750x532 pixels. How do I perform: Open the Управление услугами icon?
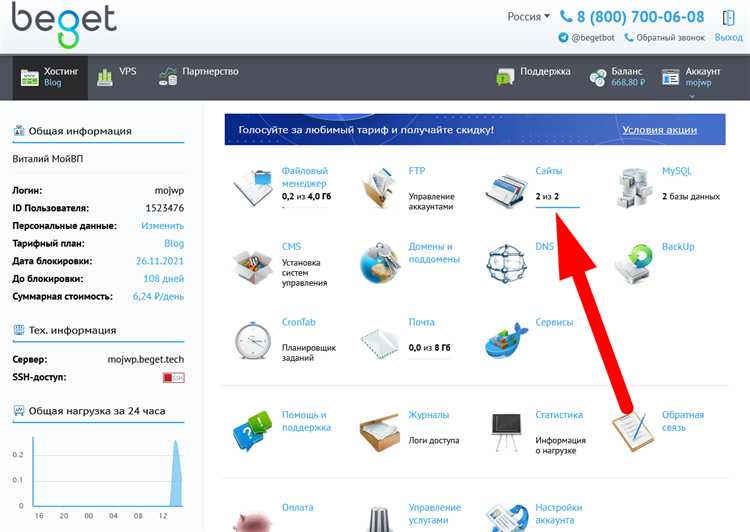380,519
